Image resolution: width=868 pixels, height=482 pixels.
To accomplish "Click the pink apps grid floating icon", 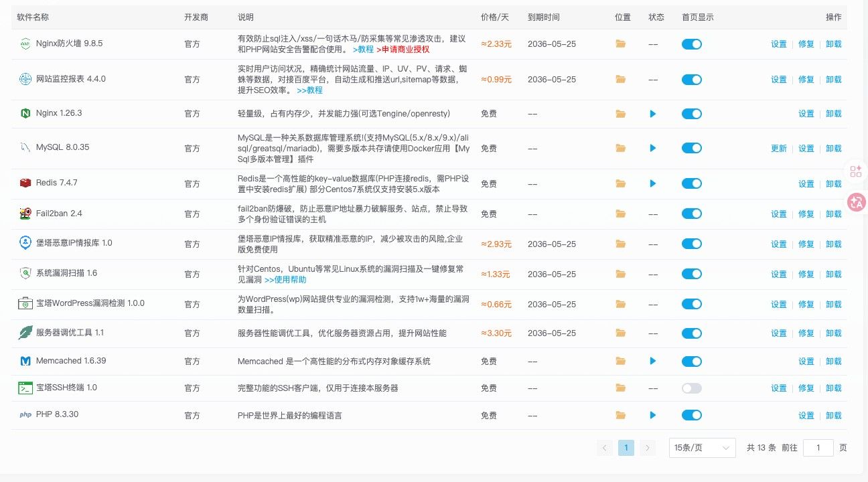I will tap(856, 171).
